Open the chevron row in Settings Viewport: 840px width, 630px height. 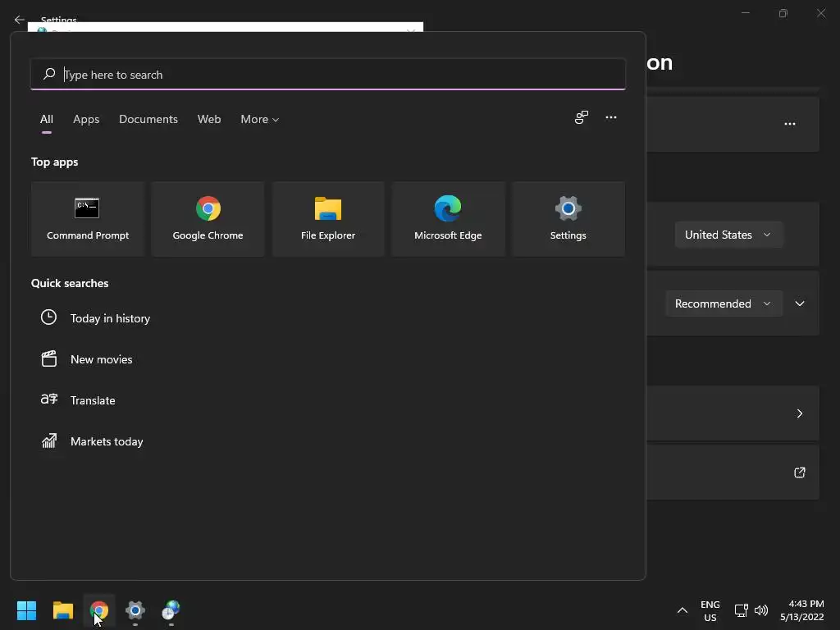click(799, 413)
